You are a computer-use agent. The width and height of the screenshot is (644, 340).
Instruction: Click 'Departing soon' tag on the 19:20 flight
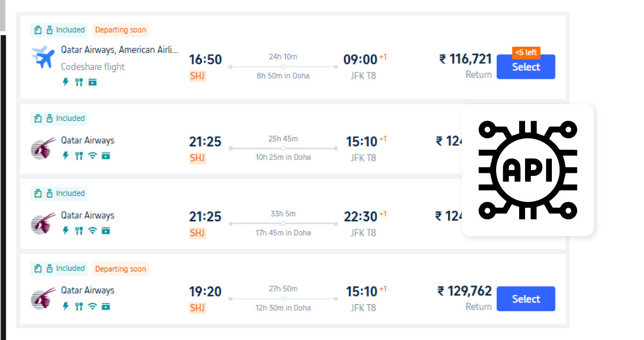(x=121, y=269)
